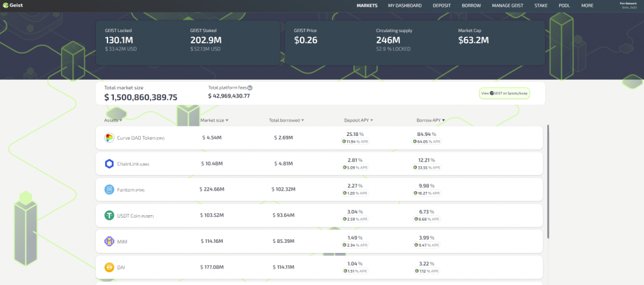Click the USDT Coin token icon
The image size is (644, 285).
(x=109, y=216)
